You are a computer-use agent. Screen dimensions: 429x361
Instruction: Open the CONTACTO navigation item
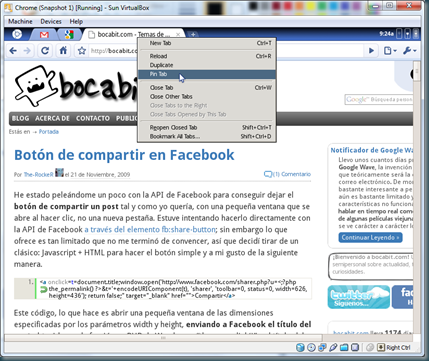(93, 118)
